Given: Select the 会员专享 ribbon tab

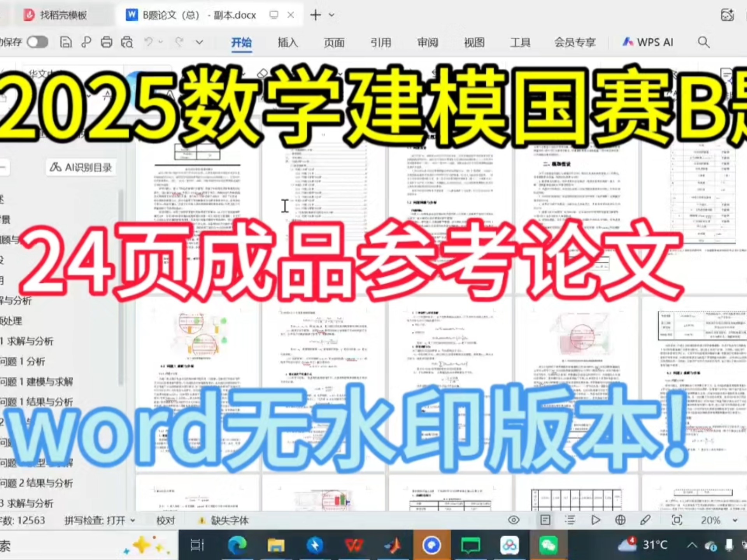Looking at the screenshot, I should point(575,42).
